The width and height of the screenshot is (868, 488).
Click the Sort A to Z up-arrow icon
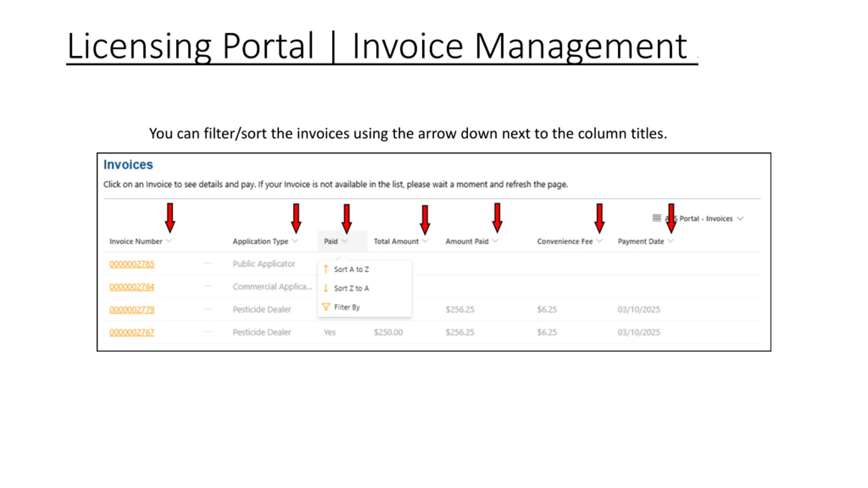click(326, 269)
